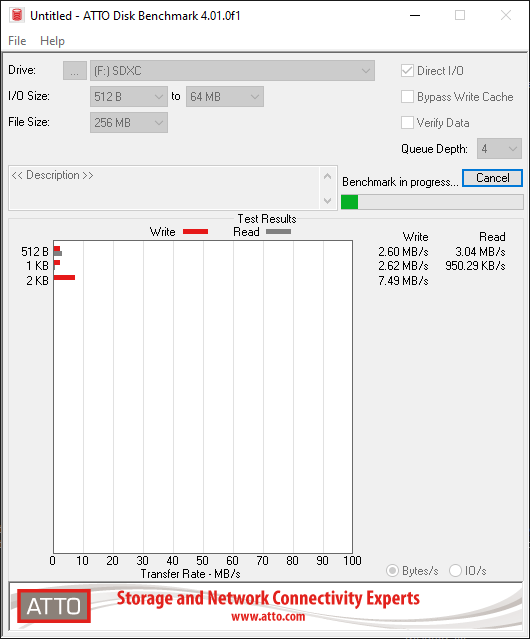Open the Drive (F:) SDXC dropdown
Viewport: 530px width, 639px height.
(232, 71)
